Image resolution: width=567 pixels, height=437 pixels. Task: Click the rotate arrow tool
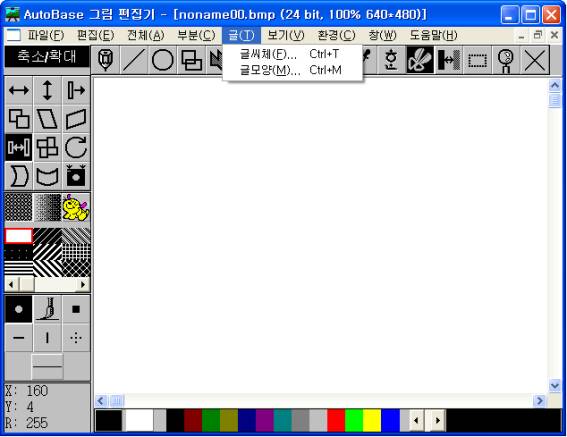click(x=76, y=147)
